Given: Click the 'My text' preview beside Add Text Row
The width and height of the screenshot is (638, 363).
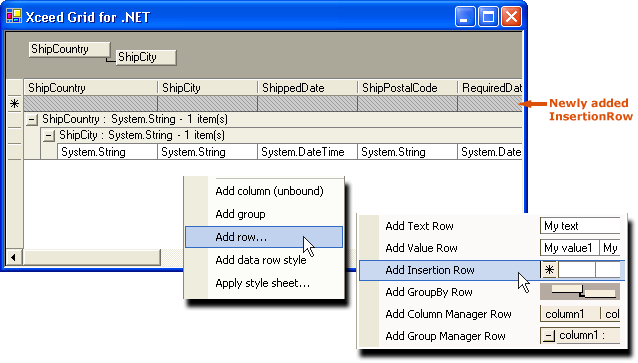Looking at the screenshot, I should 580,226.
